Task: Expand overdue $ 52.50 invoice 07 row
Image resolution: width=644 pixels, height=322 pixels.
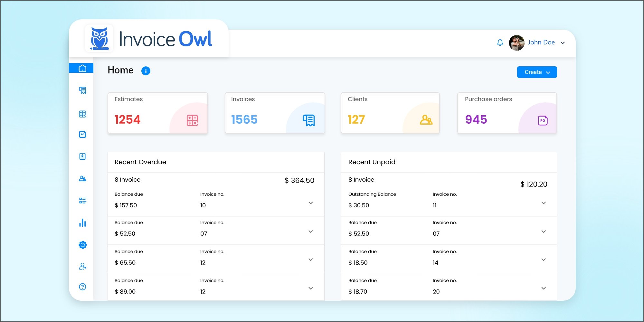Action: (310, 232)
